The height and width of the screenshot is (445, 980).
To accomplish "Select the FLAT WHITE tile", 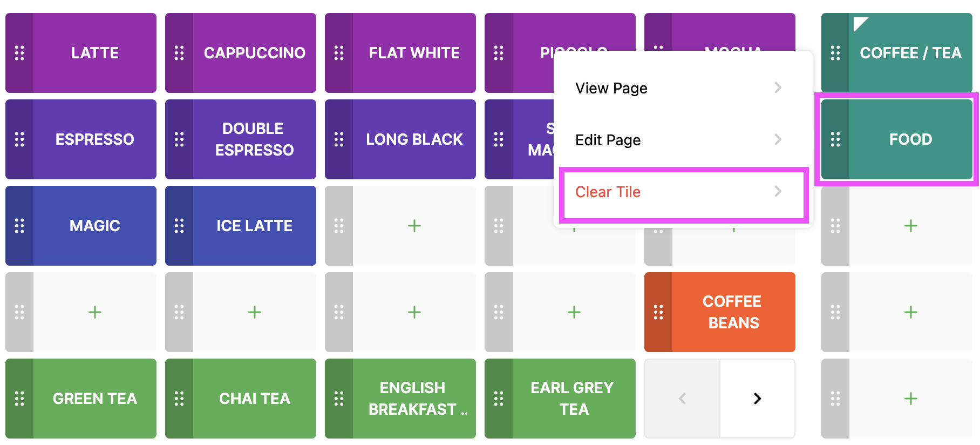I will point(414,53).
